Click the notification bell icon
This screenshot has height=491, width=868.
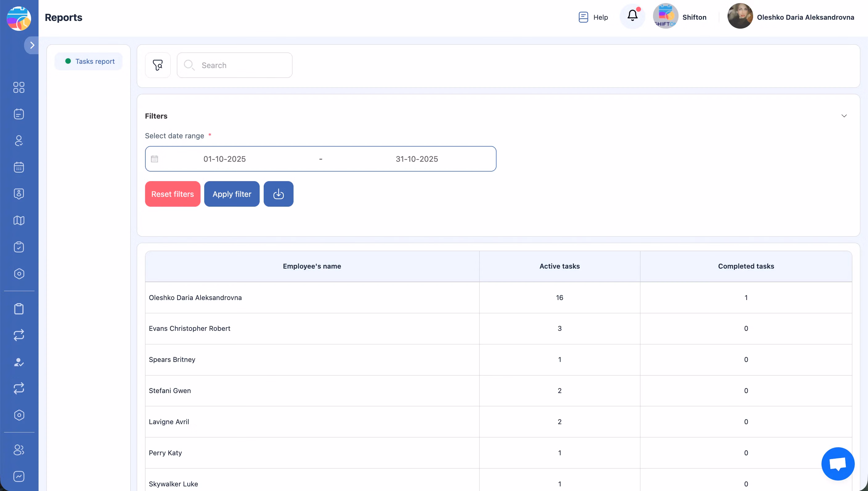click(x=632, y=16)
